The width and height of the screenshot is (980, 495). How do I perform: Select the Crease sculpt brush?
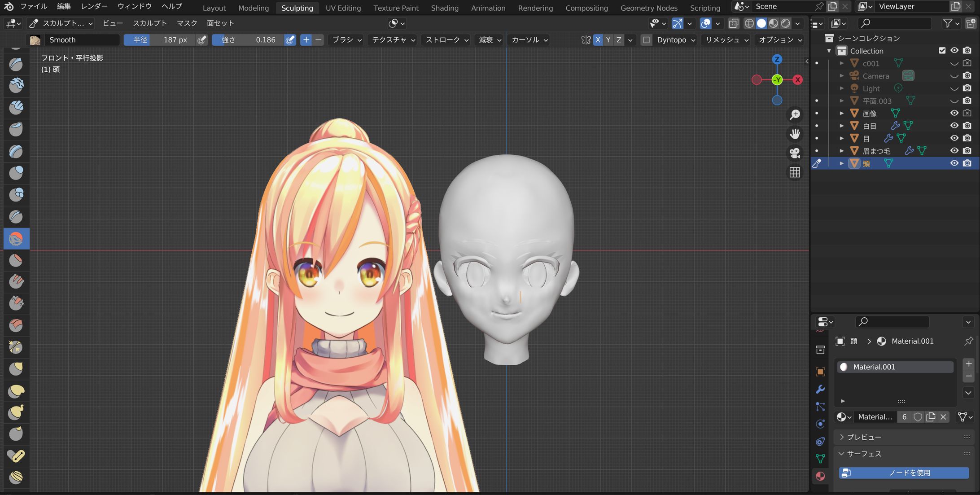click(x=16, y=217)
